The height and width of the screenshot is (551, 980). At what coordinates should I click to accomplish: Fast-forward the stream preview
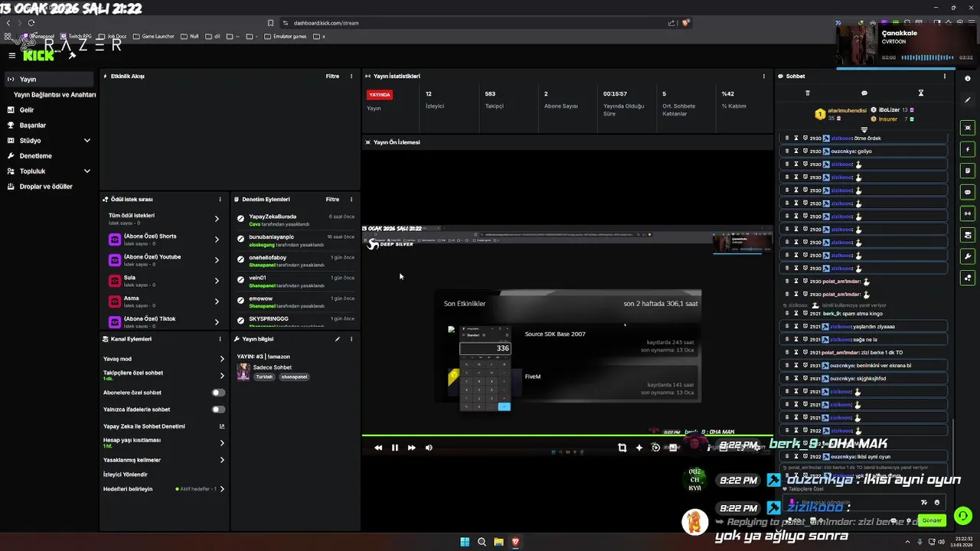click(x=412, y=448)
